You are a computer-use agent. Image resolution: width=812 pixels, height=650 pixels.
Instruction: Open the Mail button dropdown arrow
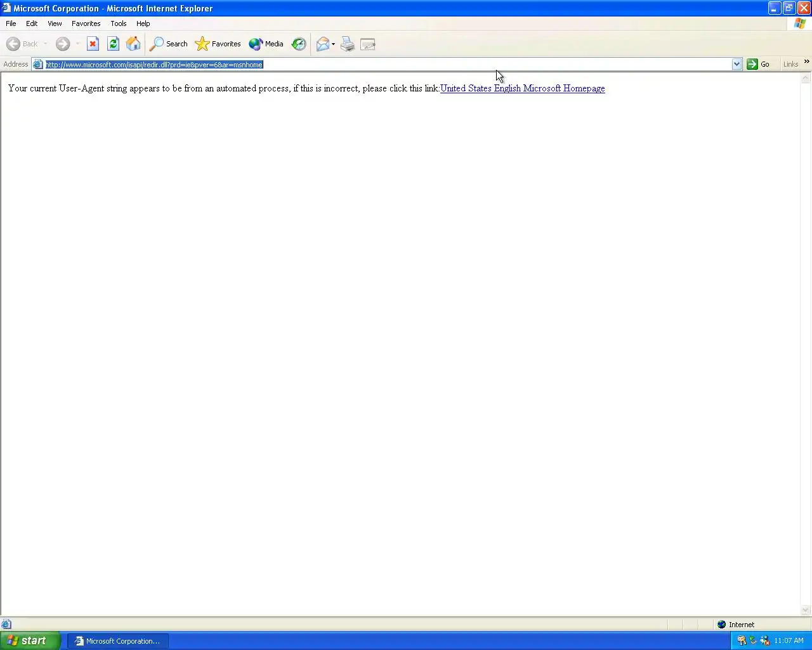[x=333, y=44]
